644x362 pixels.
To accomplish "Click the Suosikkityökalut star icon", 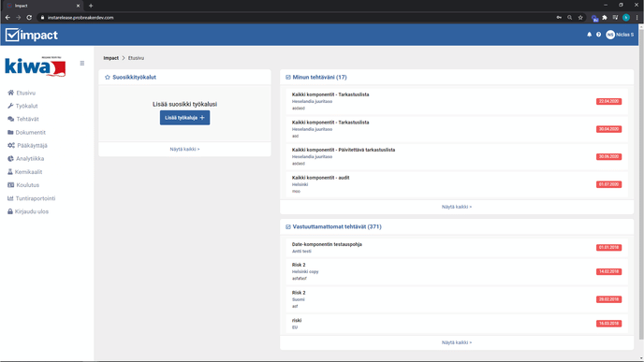I will (108, 77).
